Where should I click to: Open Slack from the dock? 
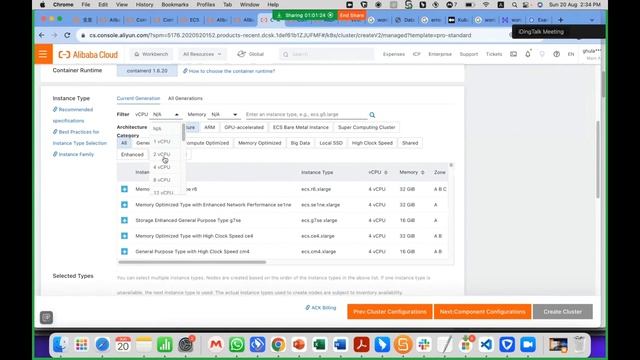click(x=424, y=344)
